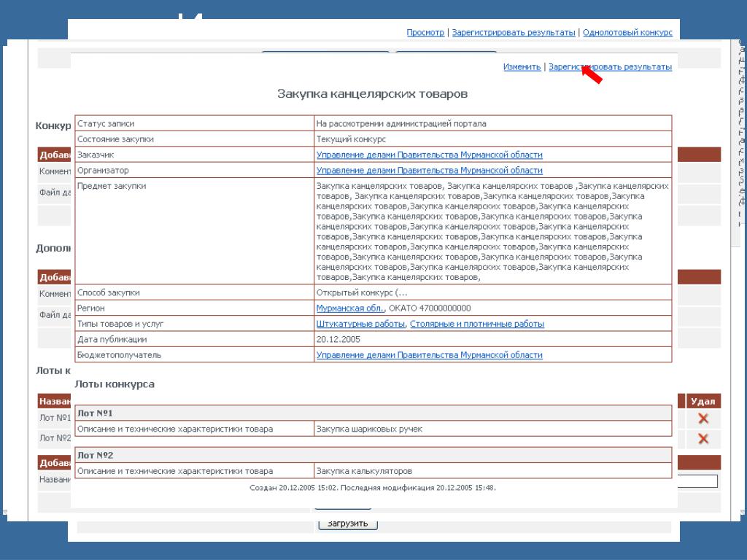Click the Загрузить button in the back window
The height and width of the screenshot is (560, 747).
click(348, 524)
